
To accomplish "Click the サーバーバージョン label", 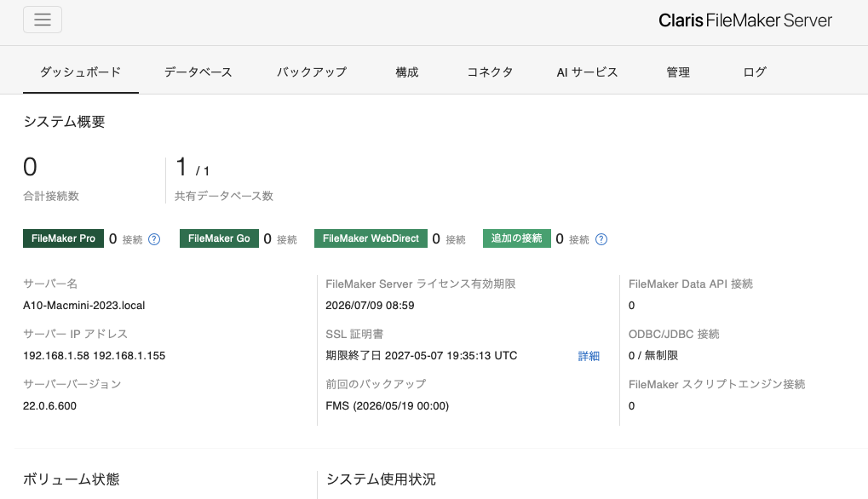I will (x=72, y=384).
